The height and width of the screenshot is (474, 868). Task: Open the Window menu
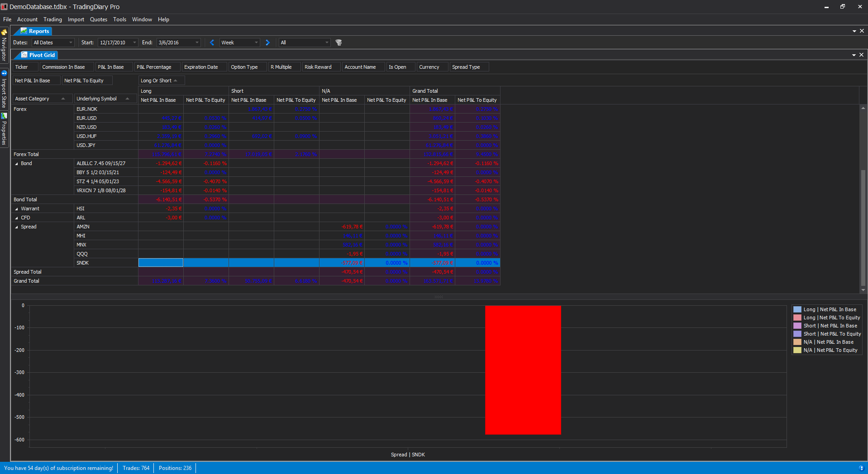[x=142, y=19]
